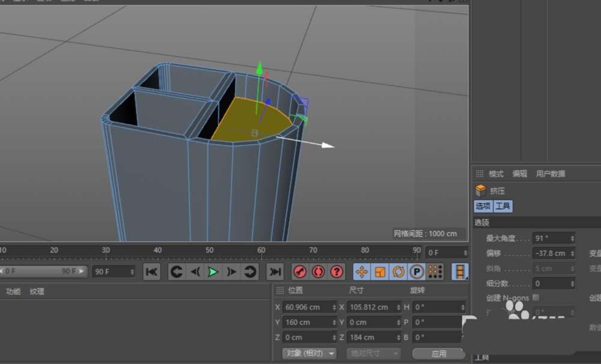The height and width of the screenshot is (364, 601).
Task: Toggle the Parameter (P) recording mode
Action: click(x=416, y=271)
